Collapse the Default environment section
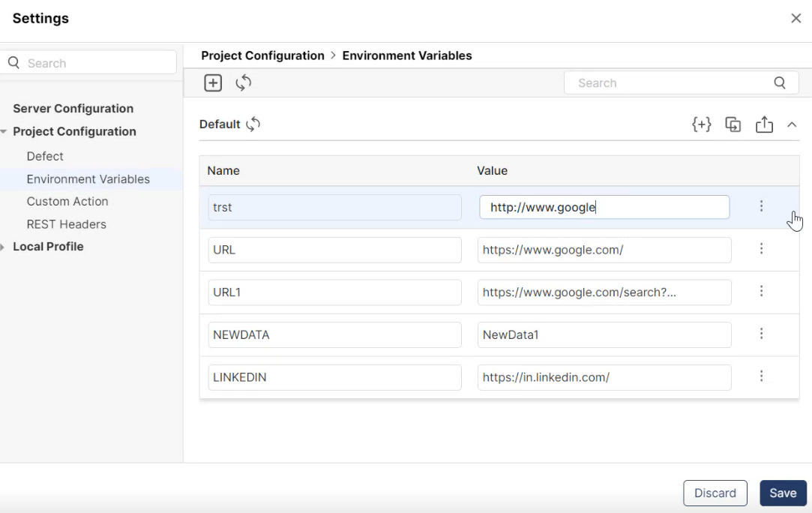This screenshot has height=513, width=812. click(792, 124)
